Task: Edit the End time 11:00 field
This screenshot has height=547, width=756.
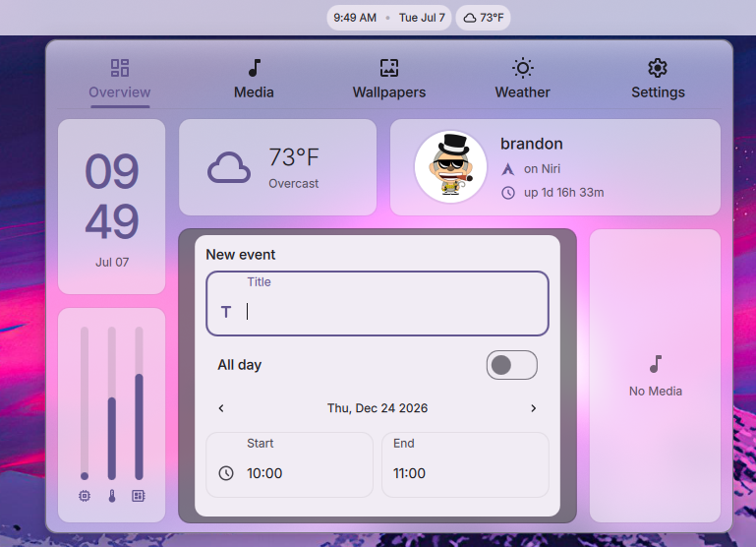Action: (x=465, y=464)
